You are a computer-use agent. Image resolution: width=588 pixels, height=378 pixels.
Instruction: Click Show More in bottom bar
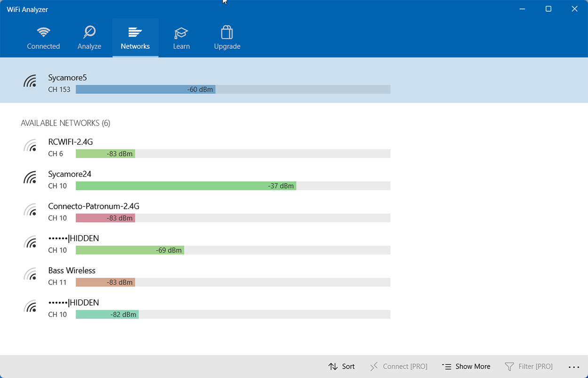pyautogui.click(x=466, y=366)
